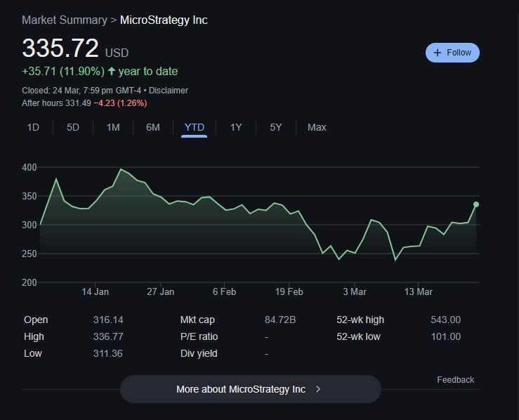Click the Feedback link
The image size is (519, 420).
456,380
